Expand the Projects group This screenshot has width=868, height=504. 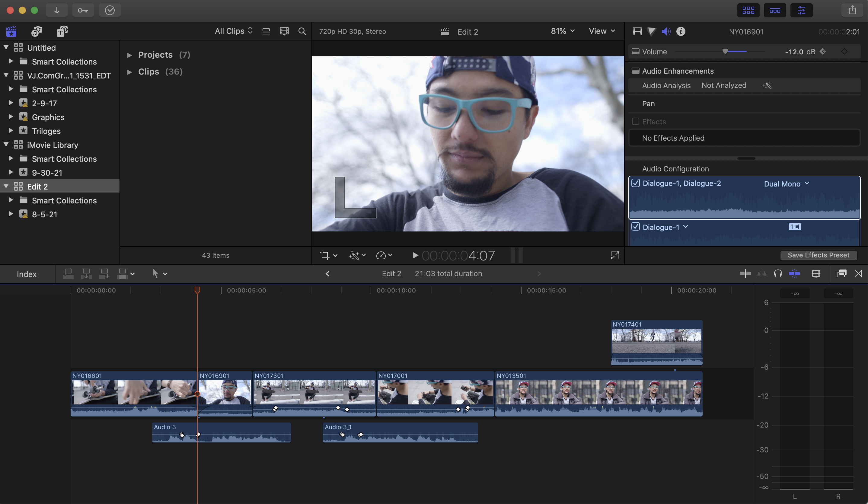click(x=129, y=55)
